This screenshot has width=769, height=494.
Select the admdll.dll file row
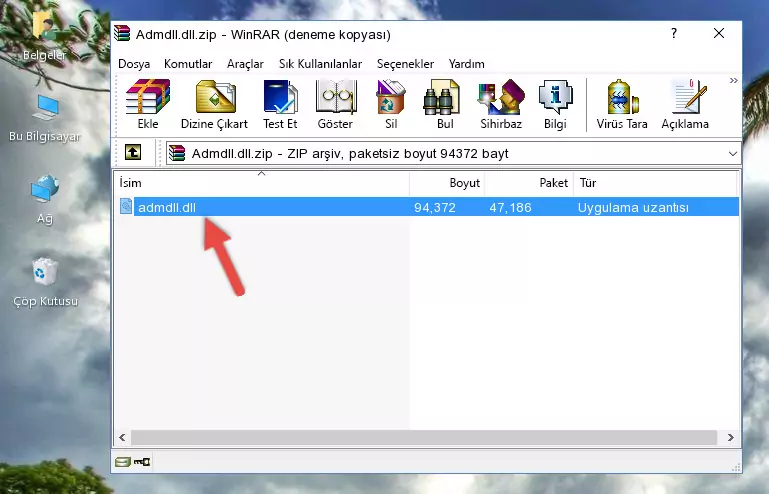click(x=428, y=207)
